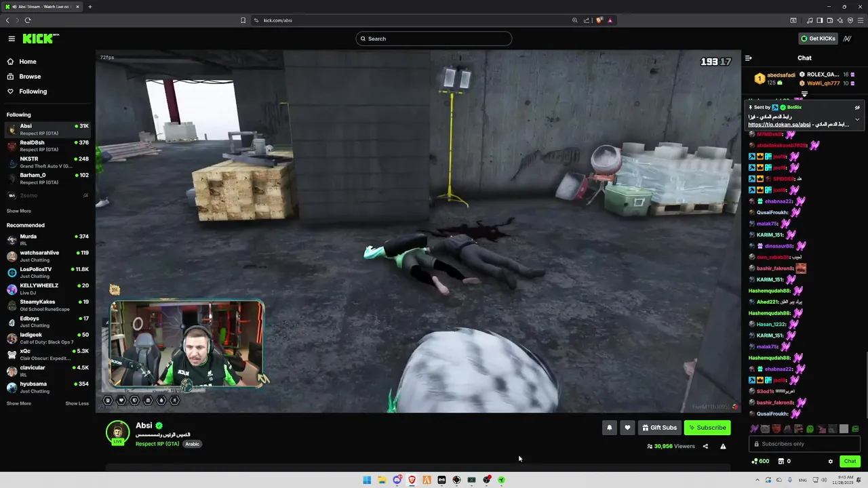Click the green Chat send button

click(x=850, y=462)
